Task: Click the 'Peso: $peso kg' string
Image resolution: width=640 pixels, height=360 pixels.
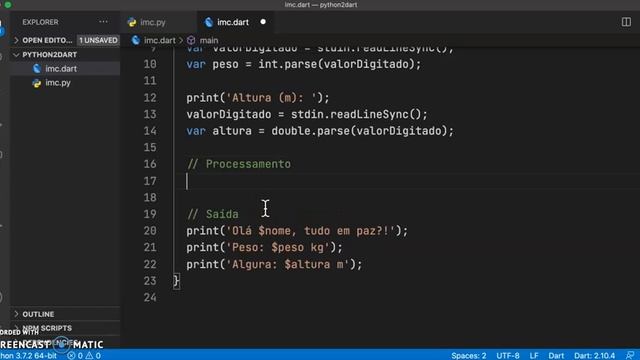Action: coord(278,247)
